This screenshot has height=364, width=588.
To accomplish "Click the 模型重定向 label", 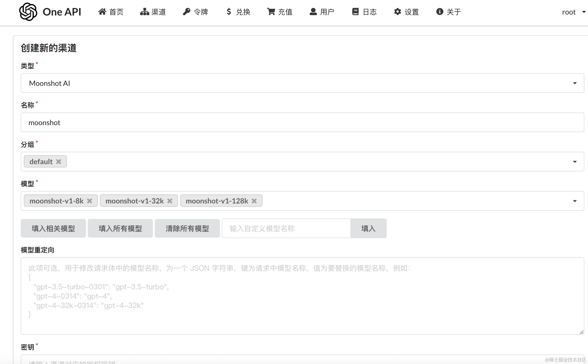I will [x=38, y=250].
